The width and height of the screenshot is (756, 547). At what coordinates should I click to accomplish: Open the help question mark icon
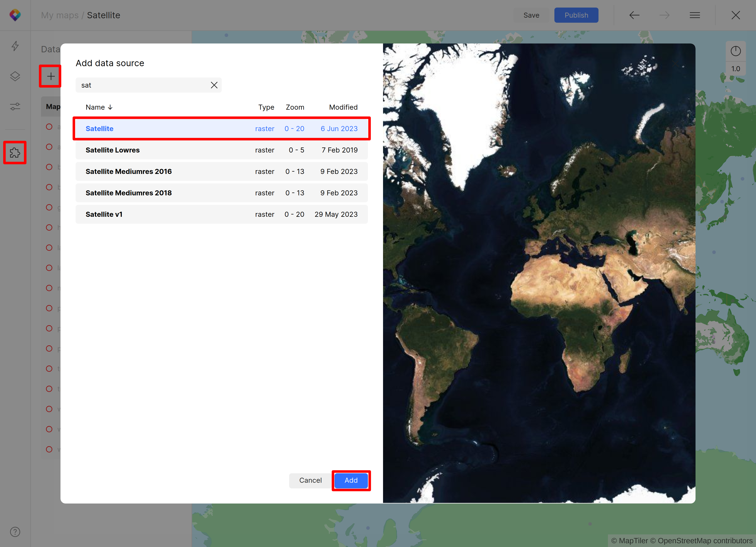(15, 532)
